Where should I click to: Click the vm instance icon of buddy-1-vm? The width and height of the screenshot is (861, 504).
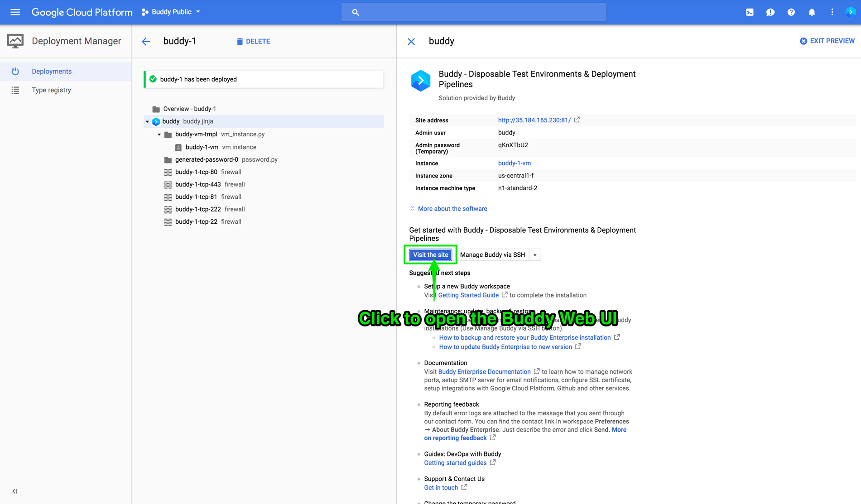tap(178, 148)
